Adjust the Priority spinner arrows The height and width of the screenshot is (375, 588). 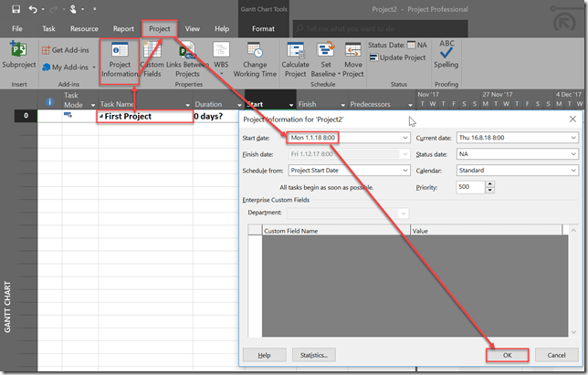coord(490,186)
